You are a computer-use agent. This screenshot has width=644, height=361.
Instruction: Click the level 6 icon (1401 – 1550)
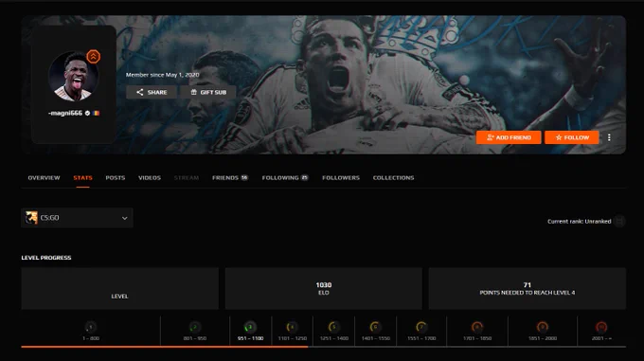pyautogui.click(x=375, y=327)
